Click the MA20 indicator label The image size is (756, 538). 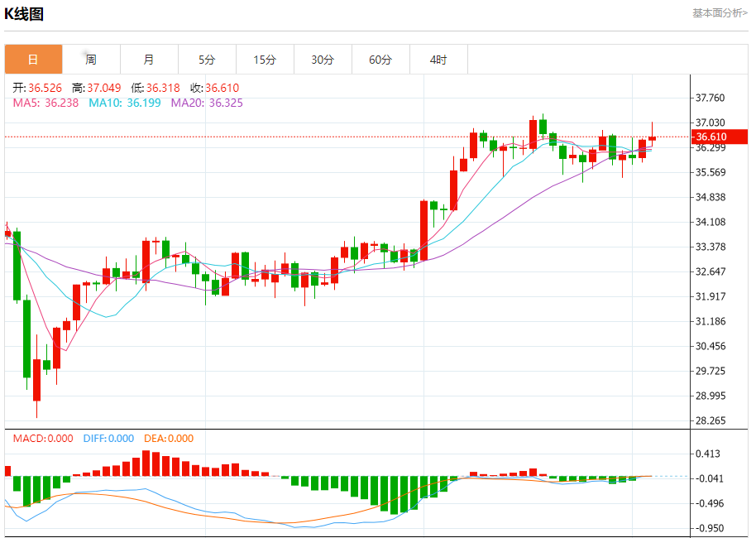pos(207,103)
